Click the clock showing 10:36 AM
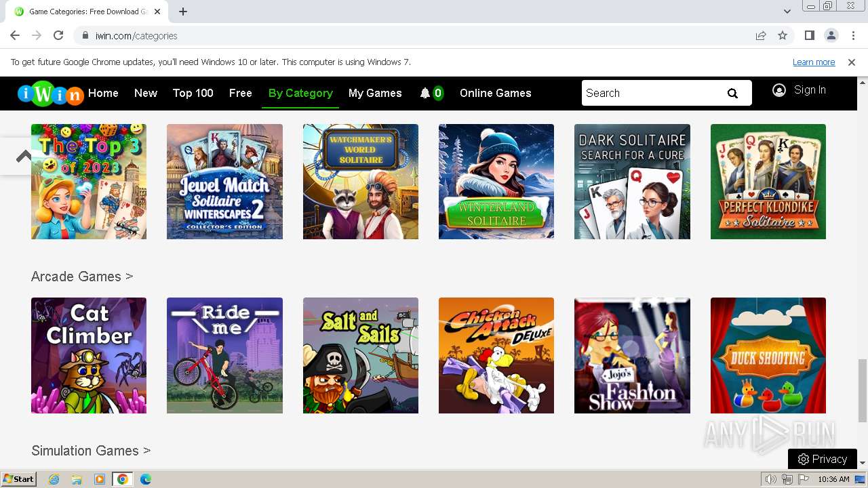This screenshot has width=868, height=488. (x=833, y=479)
